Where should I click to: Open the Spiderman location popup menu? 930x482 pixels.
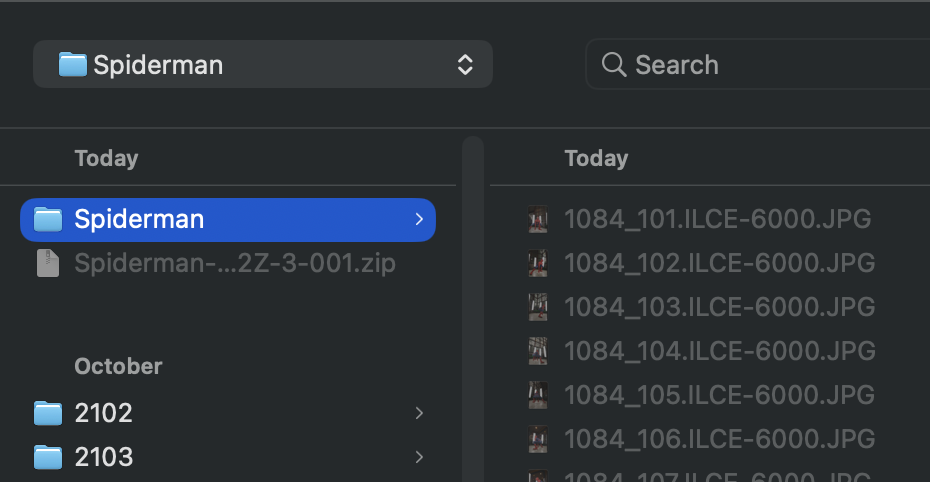point(263,64)
